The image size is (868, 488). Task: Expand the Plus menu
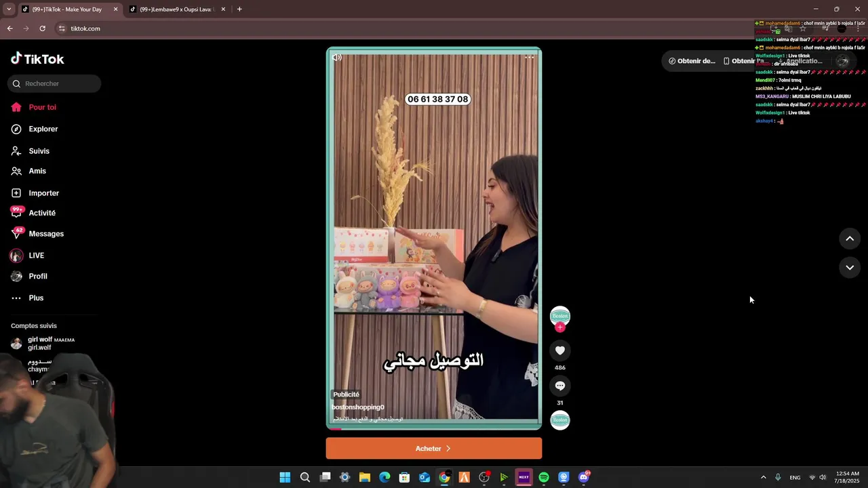click(x=36, y=298)
